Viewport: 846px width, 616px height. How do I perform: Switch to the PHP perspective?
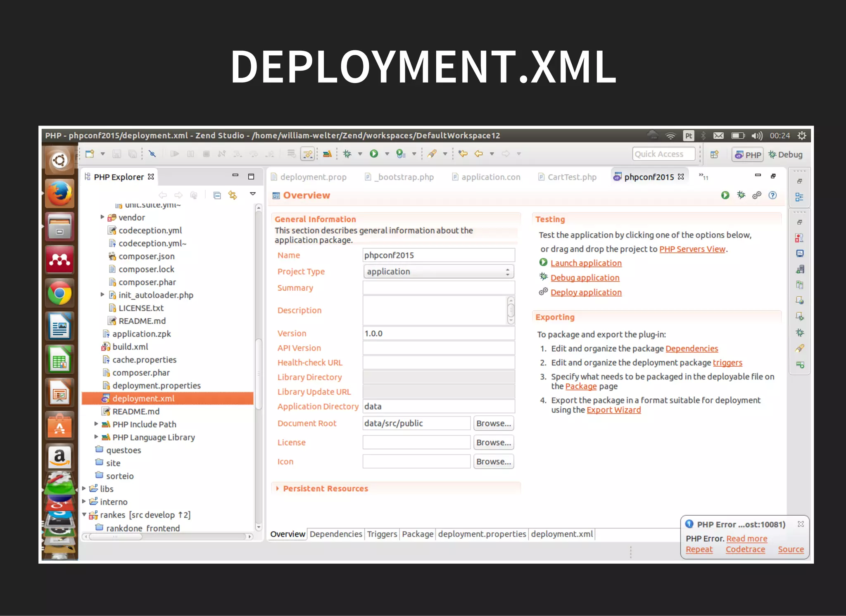tap(748, 155)
